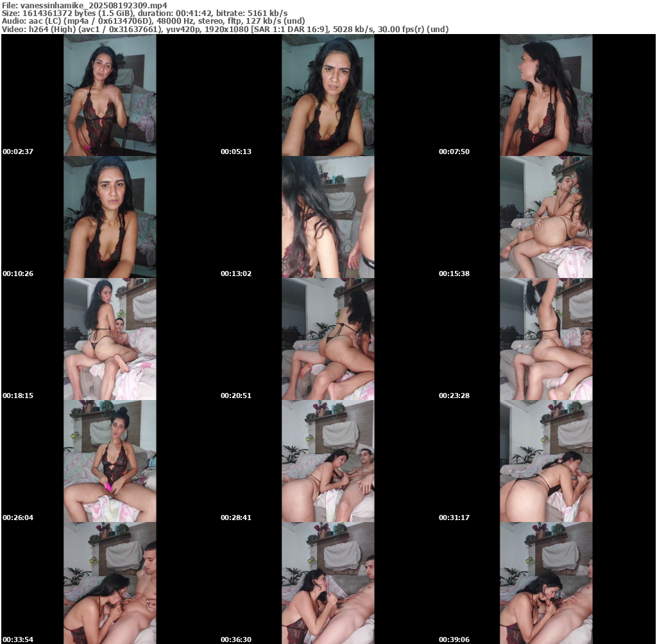This screenshot has height=644, width=657.
Task: Click the file name line in the header
Action: [84, 5]
